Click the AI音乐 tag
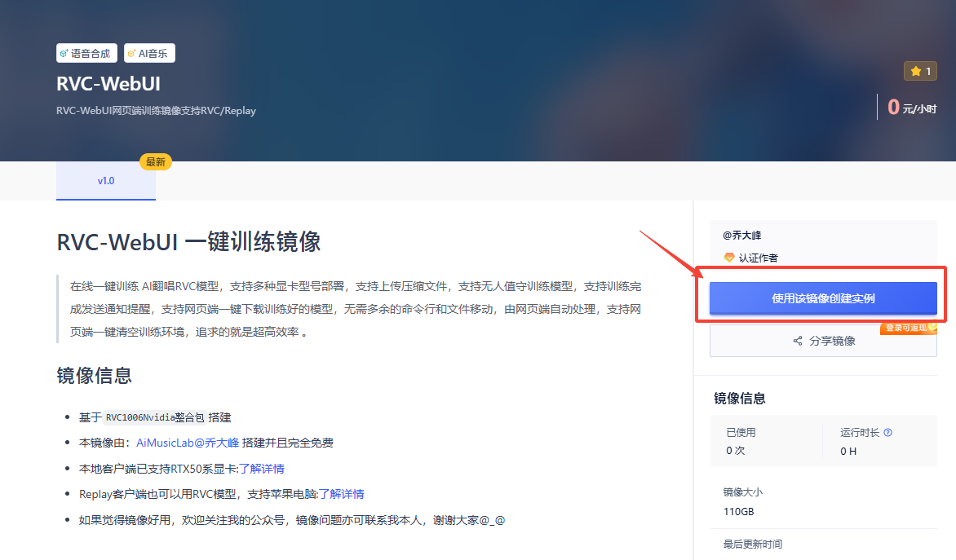 coord(149,53)
